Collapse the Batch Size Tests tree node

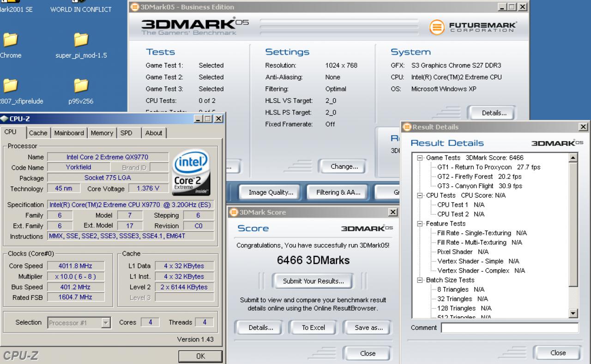(x=420, y=280)
